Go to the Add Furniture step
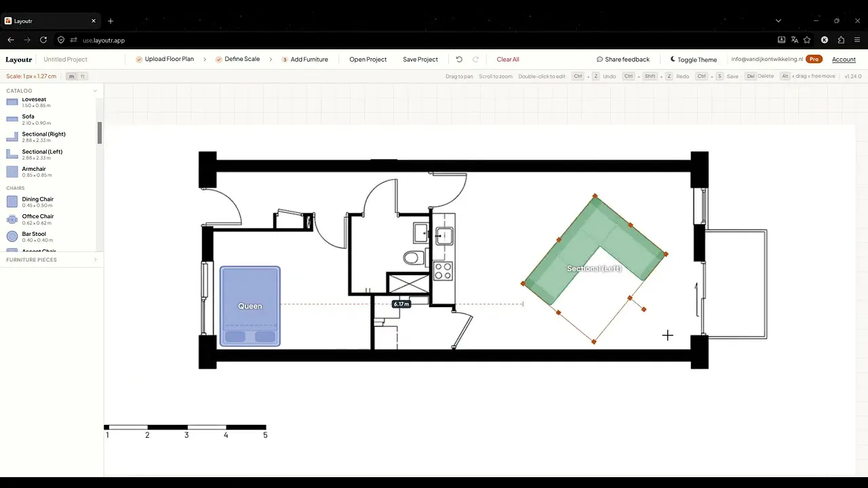Image resolution: width=868 pixels, height=488 pixels. [x=304, y=60]
